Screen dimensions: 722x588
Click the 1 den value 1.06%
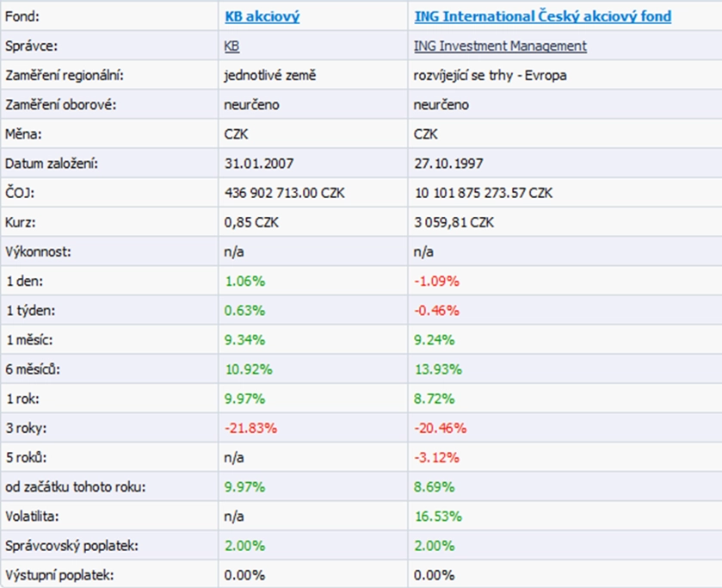pyautogui.click(x=245, y=282)
